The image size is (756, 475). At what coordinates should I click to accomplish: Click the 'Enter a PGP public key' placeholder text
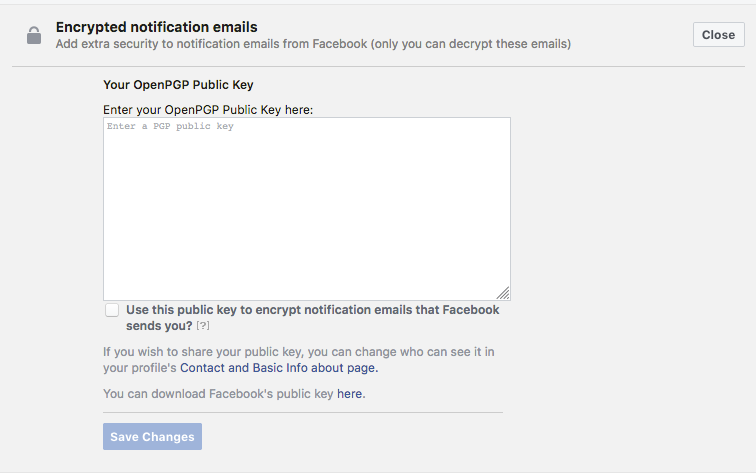click(x=170, y=126)
